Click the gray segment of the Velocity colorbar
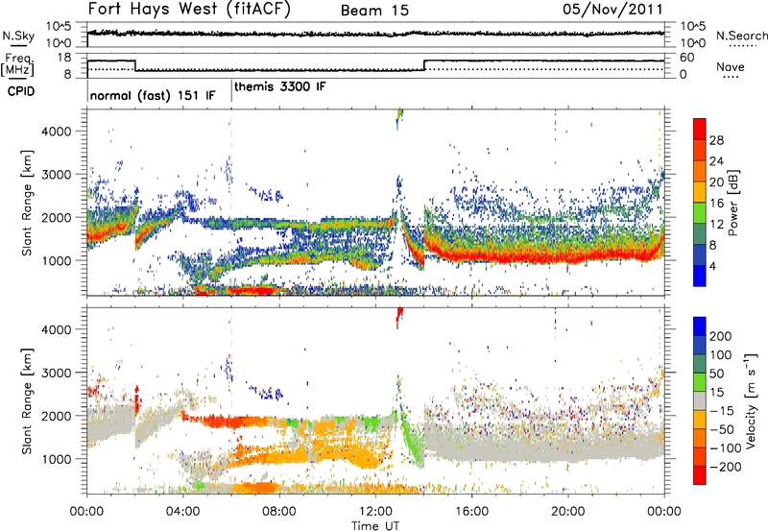The width and height of the screenshot is (768, 532). pos(700,400)
